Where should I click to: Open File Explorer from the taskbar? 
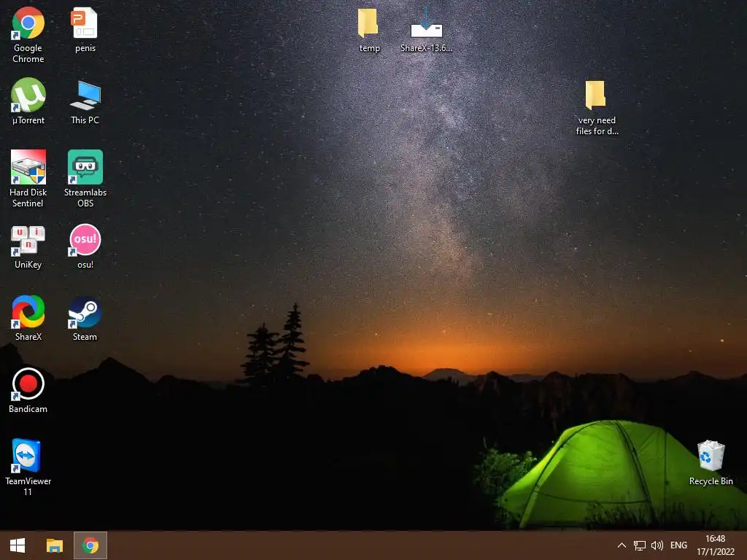54,545
